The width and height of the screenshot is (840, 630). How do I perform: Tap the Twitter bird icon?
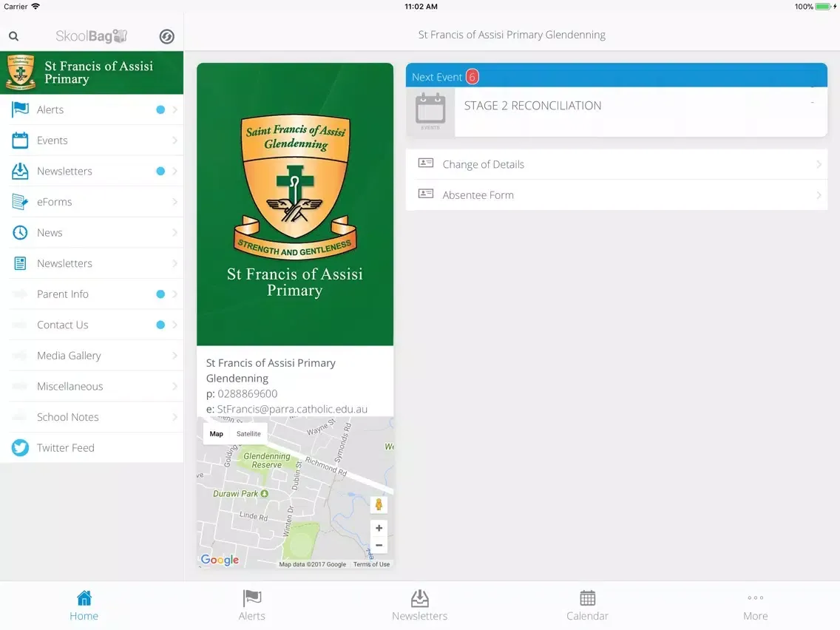(x=21, y=448)
